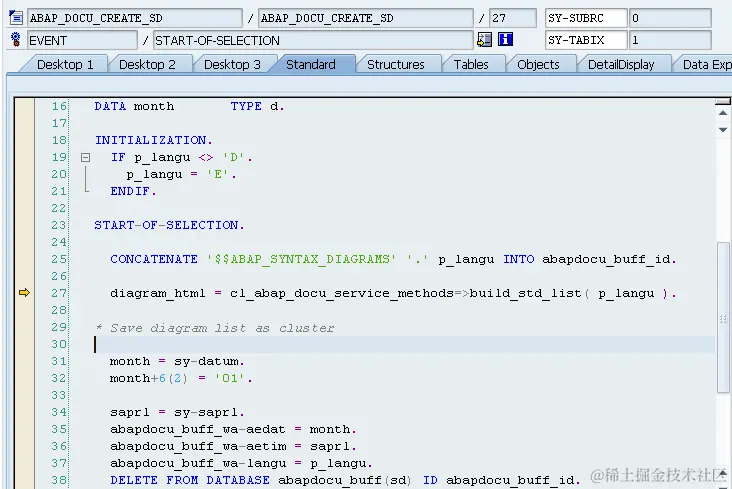This screenshot has height=489, width=732.
Task: Click the yellow execution arrow at line 27
Action: pyautogui.click(x=24, y=293)
